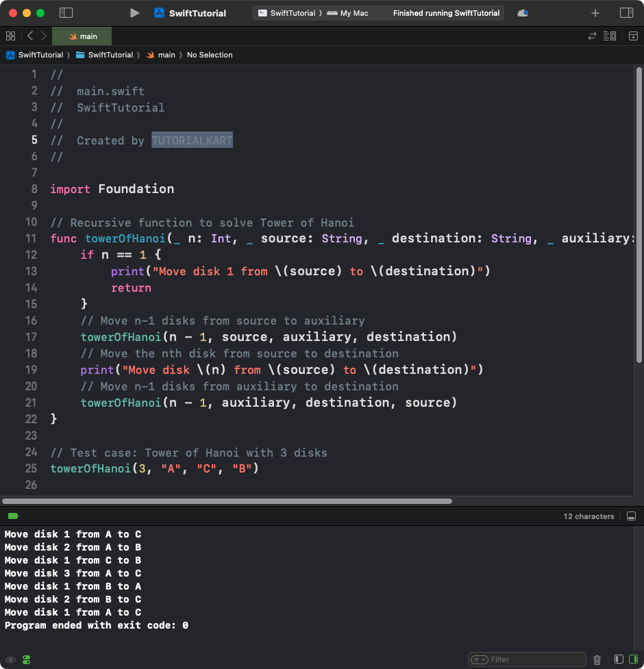The image size is (644, 669).
Task: Open the library with the plus button
Action: point(595,13)
